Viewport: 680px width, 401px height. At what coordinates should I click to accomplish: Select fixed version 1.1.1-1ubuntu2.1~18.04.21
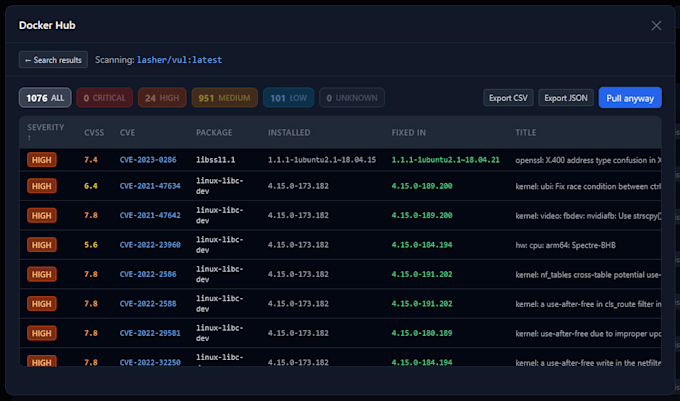click(x=445, y=160)
